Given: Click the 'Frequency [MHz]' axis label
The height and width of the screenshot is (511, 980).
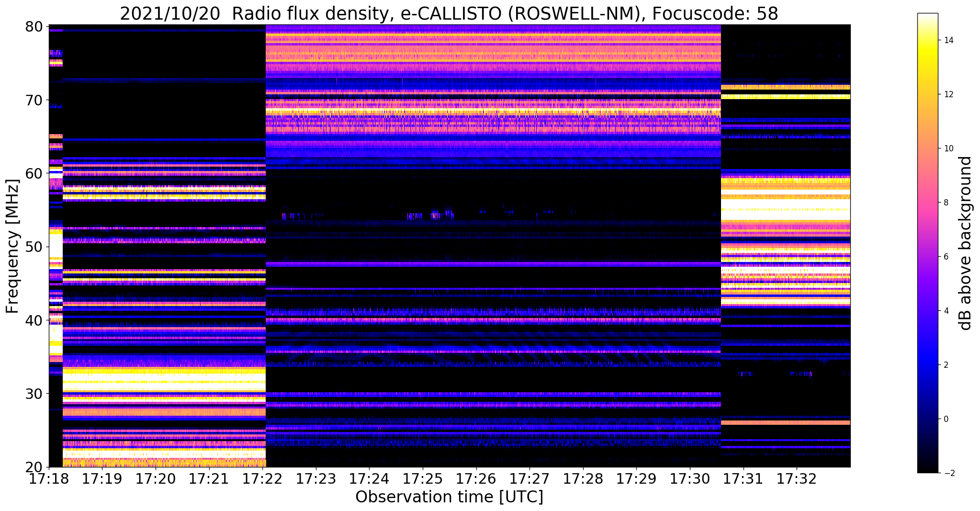Looking at the screenshot, I should [x=13, y=246].
